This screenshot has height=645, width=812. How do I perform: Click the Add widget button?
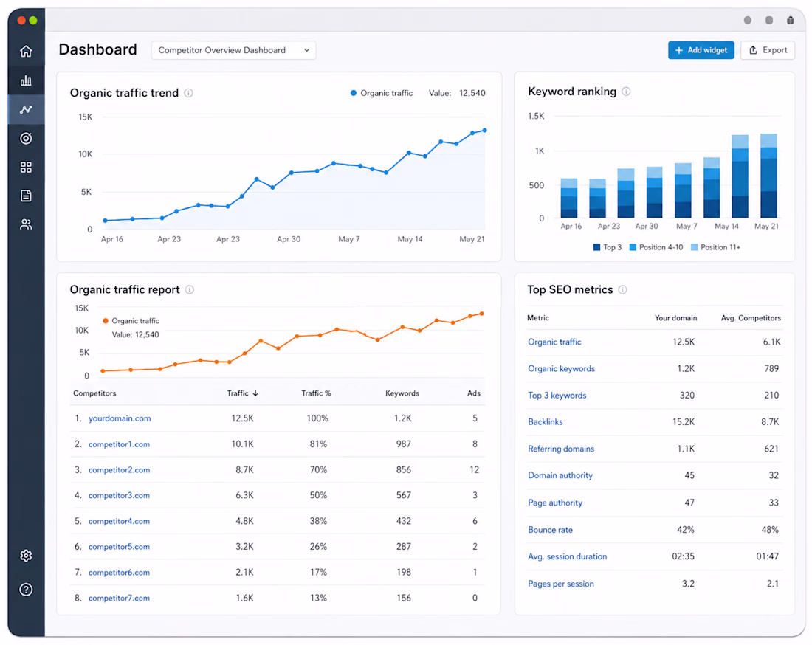(x=701, y=50)
